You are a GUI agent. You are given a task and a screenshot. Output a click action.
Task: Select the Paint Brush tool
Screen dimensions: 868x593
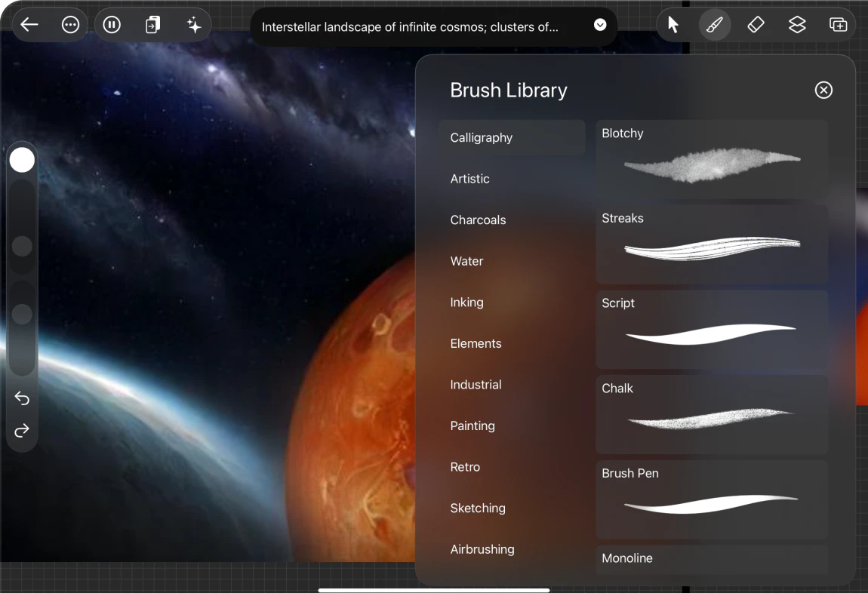click(x=714, y=24)
